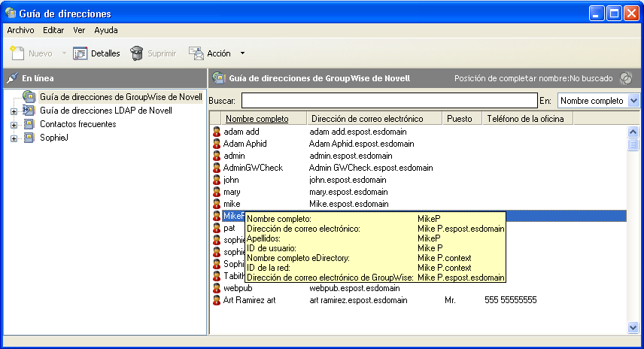Screen dimensions: 644x349
Task: Click the Acción envelope icon
Action: pos(196,53)
